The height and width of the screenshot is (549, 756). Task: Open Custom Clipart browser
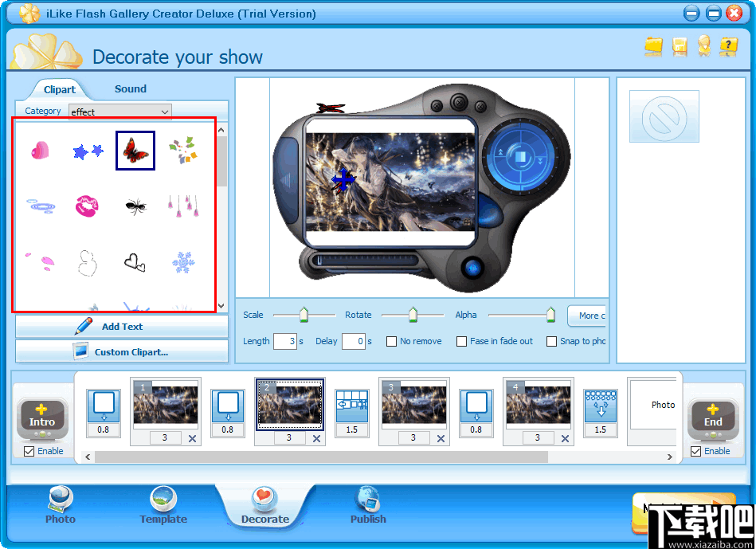[122, 351]
